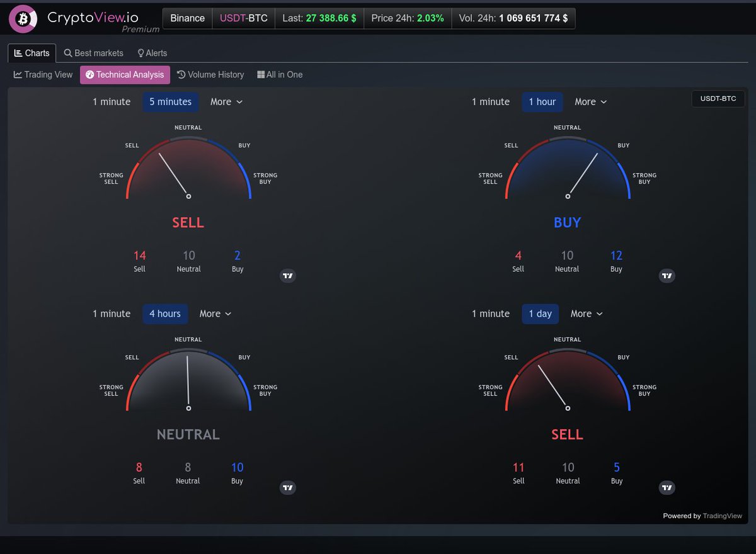Click TradingView logo under 1 day gauge
The height and width of the screenshot is (554, 756).
pyautogui.click(x=667, y=488)
